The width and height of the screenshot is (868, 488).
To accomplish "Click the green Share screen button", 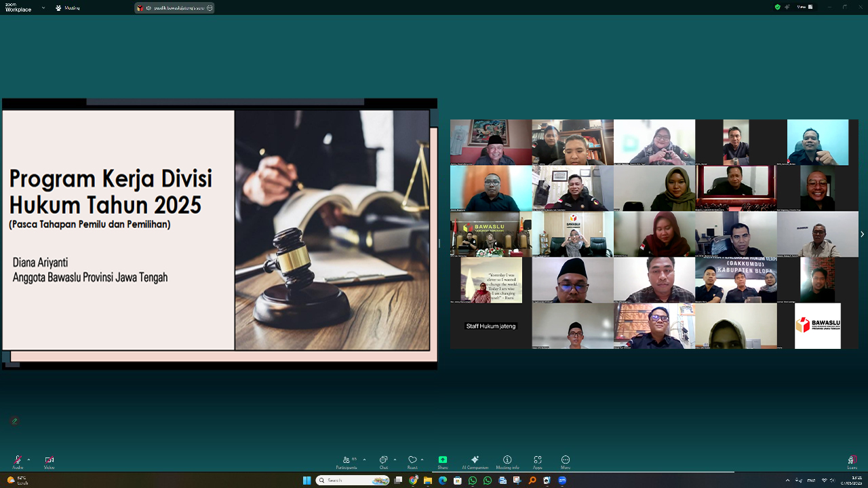I will tap(443, 462).
